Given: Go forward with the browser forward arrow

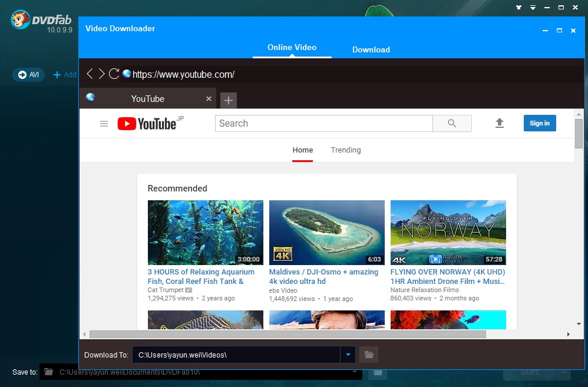Looking at the screenshot, I should tap(101, 74).
